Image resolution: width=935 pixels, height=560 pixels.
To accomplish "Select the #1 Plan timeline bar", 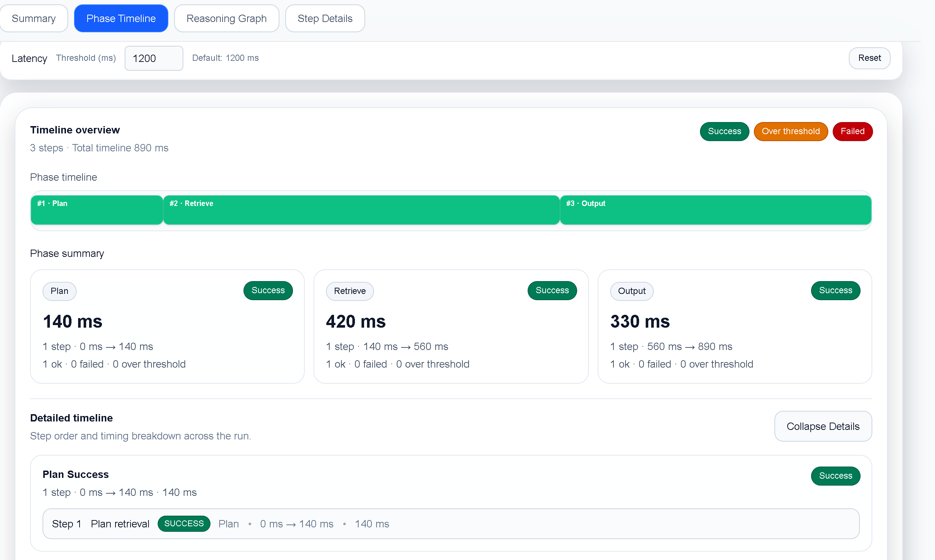I will pyautogui.click(x=97, y=210).
